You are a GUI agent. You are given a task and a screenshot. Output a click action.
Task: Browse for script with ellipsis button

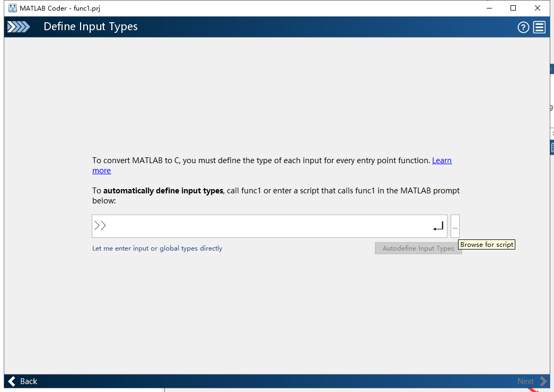click(455, 226)
